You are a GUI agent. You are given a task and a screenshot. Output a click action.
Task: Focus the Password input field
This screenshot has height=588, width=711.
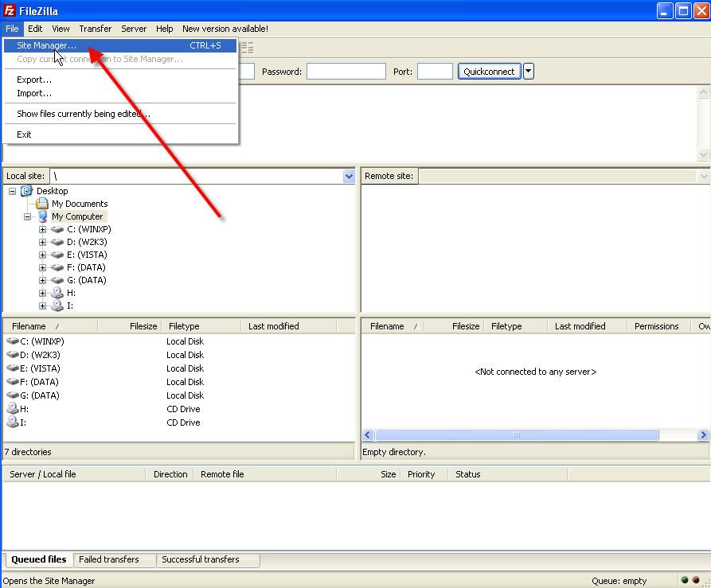[x=346, y=72]
